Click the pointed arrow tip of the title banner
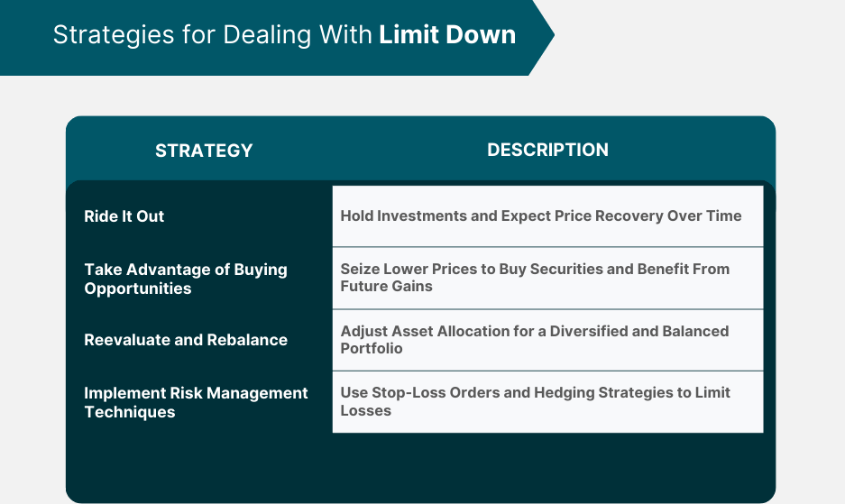Screen dimensions: 845x504 click(x=546, y=36)
